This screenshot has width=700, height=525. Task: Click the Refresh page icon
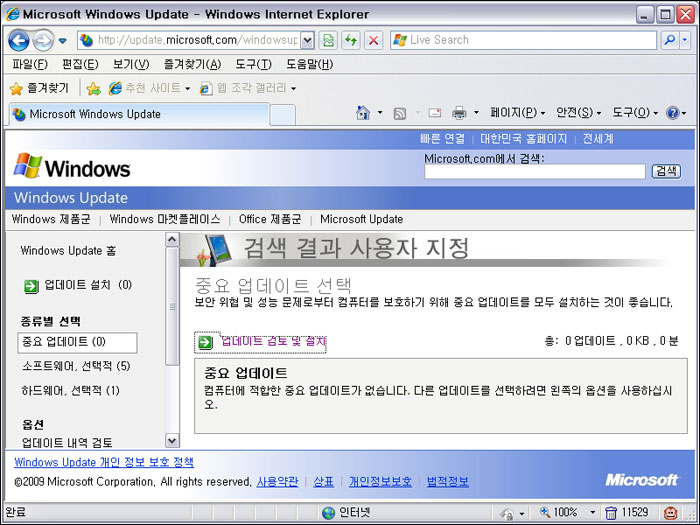coord(351,41)
